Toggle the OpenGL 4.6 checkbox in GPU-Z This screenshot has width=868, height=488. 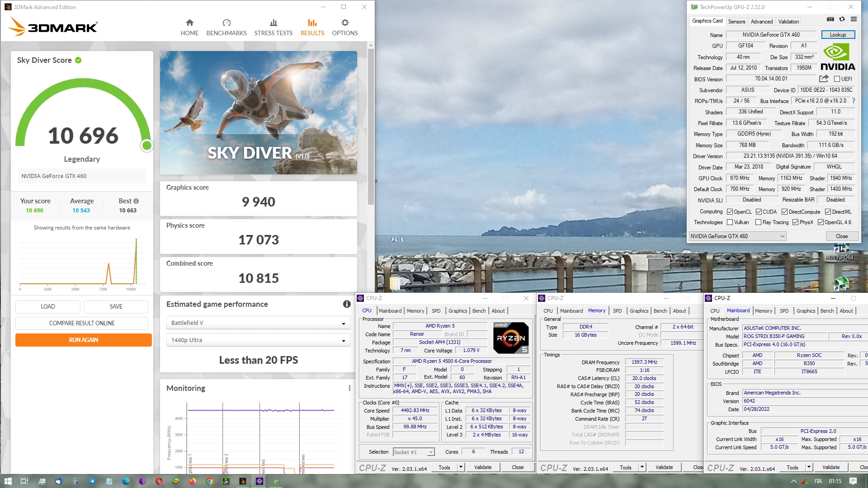coord(821,222)
